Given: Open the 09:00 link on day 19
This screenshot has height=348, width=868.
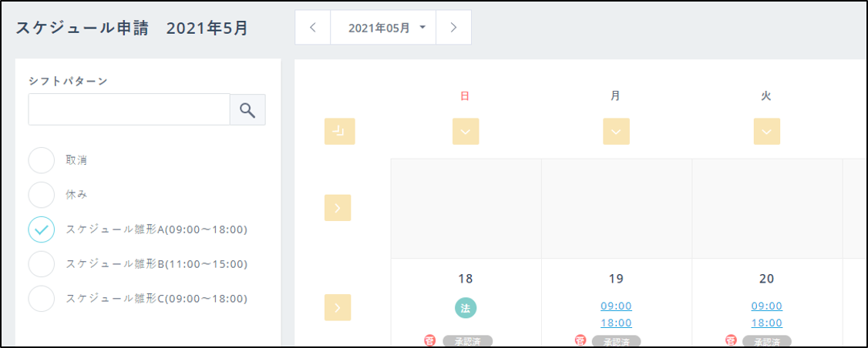Looking at the screenshot, I should [x=616, y=306].
